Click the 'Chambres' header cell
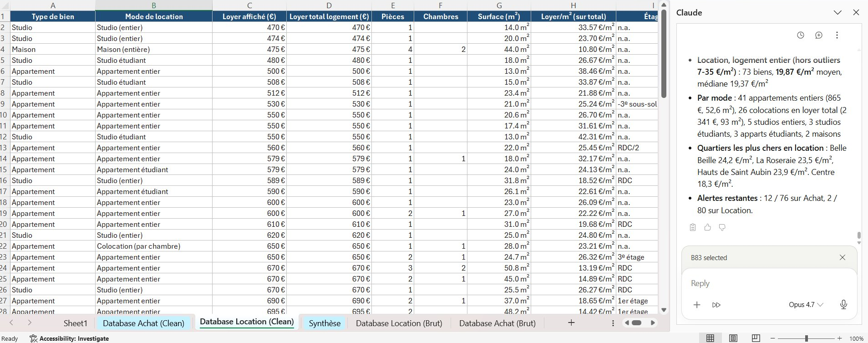Image resolution: width=868 pixels, height=343 pixels. 441,16
